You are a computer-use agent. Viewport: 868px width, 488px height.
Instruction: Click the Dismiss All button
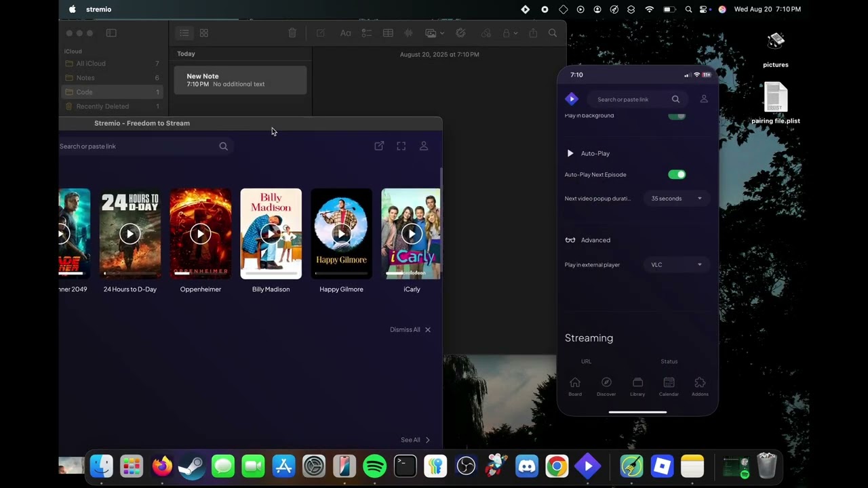tap(410, 329)
